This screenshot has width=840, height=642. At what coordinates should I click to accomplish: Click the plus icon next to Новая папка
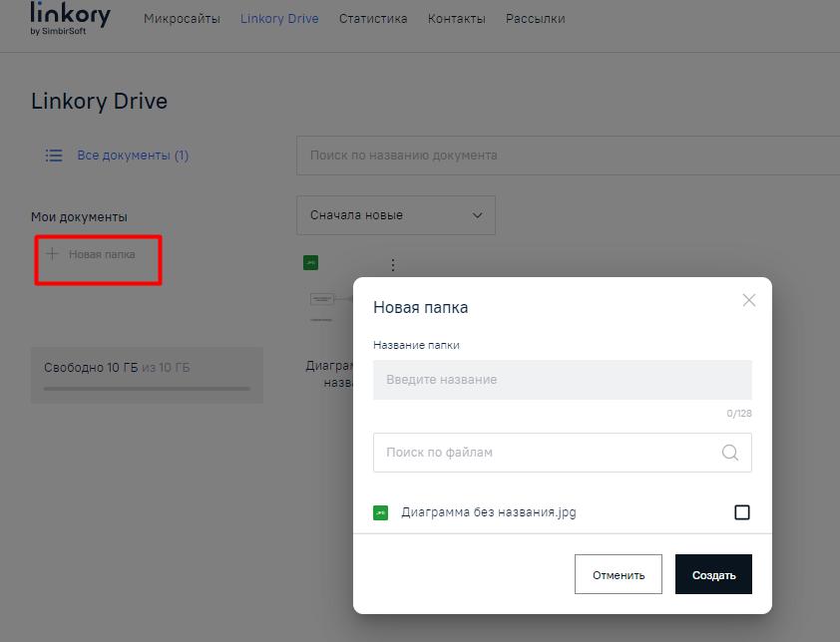point(52,255)
